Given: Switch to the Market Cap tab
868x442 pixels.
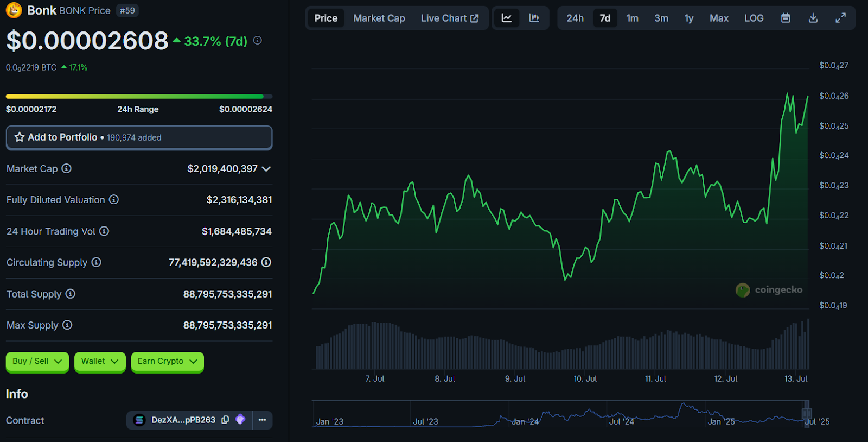Looking at the screenshot, I should [x=379, y=18].
